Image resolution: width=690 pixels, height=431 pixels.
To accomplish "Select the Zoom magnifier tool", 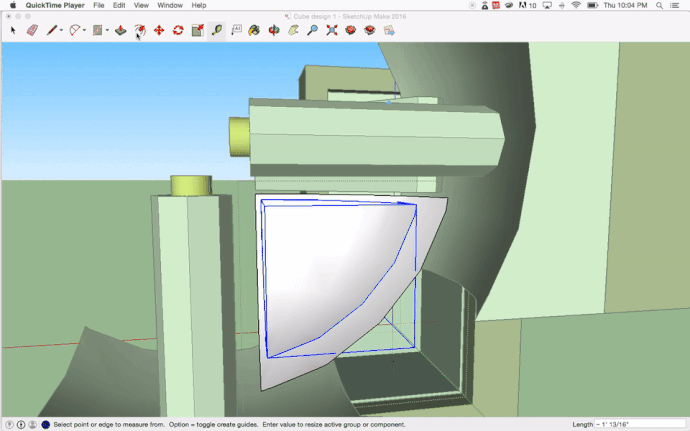I will tap(312, 30).
